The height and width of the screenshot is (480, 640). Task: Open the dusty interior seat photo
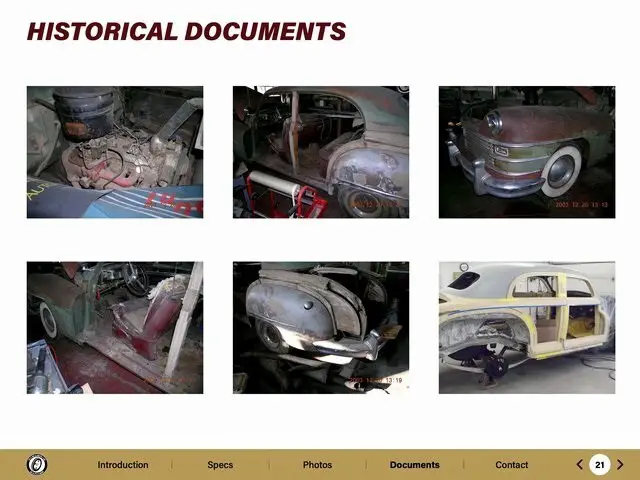pyautogui.click(x=115, y=328)
